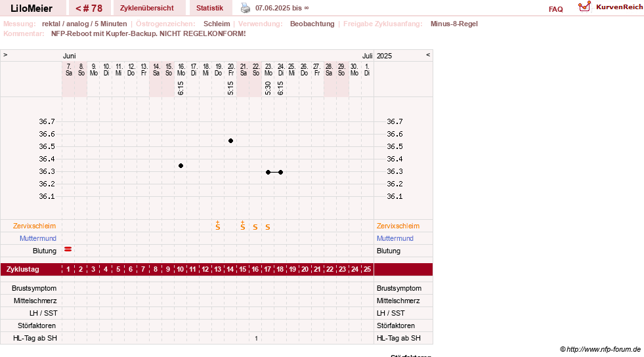Image resolution: width=644 pixels, height=357 pixels.
Task: Click left Blutung row label
Action: click(x=45, y=251)
